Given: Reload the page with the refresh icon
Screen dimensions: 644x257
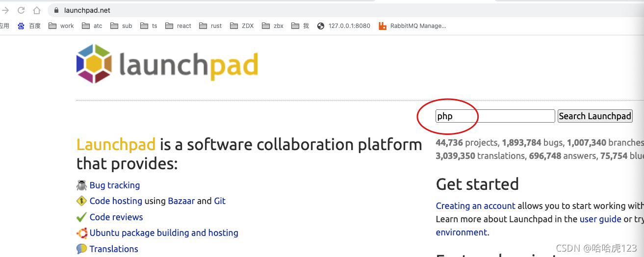Looking at the screenshot, I should (21, 10).
